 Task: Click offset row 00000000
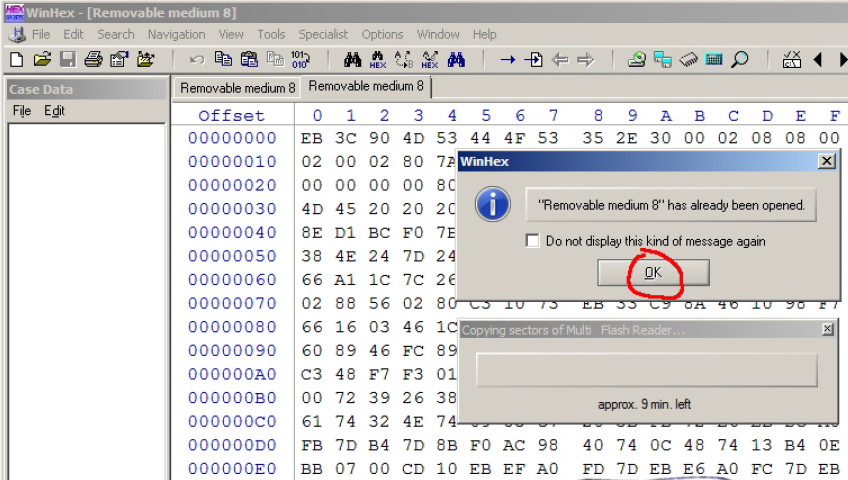click(232, 138)
